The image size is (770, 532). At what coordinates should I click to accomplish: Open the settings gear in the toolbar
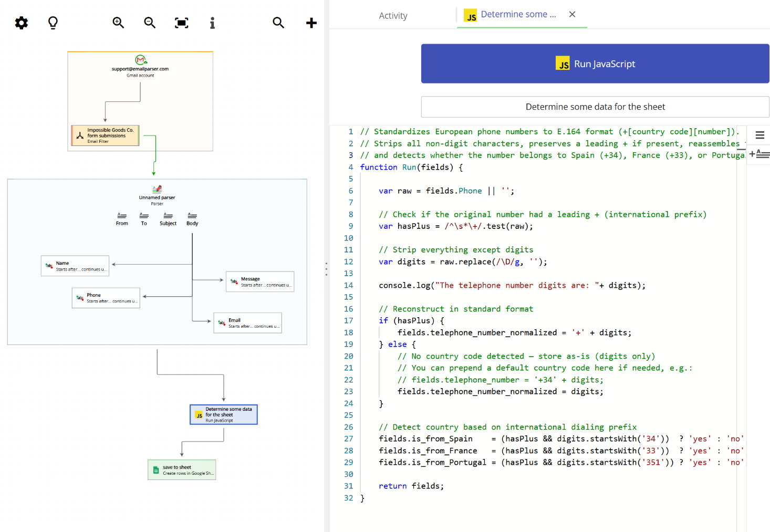tap(21, 23)
